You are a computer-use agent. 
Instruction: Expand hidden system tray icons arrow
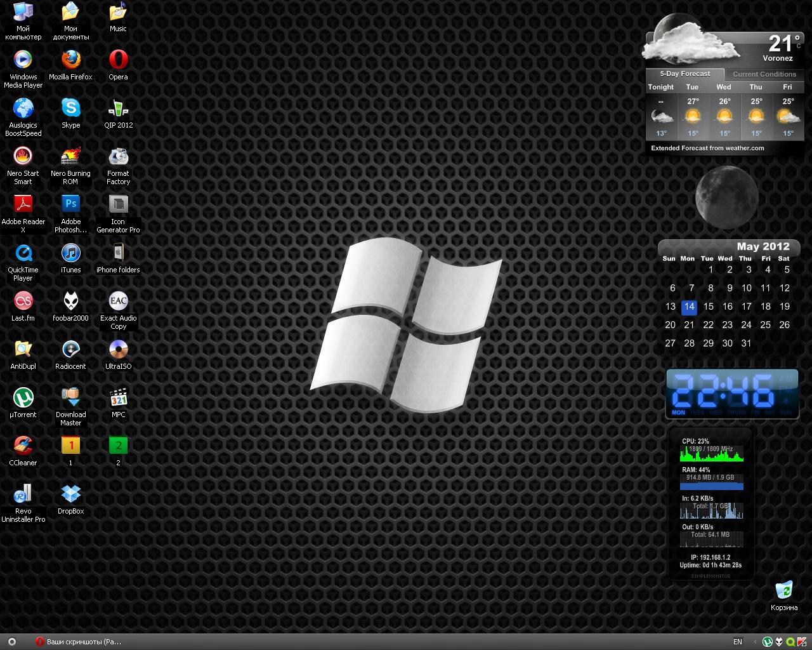pos(754,642)
